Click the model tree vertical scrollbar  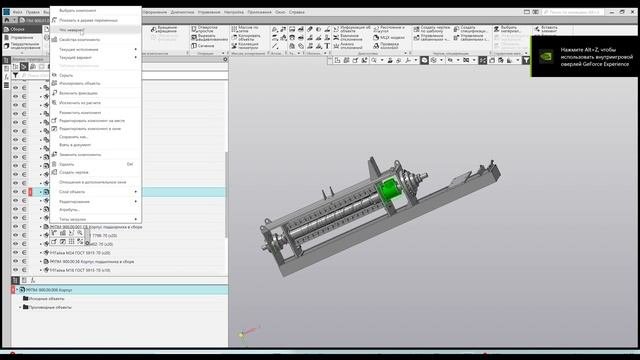pyautogui.click(x=226, y=194)
